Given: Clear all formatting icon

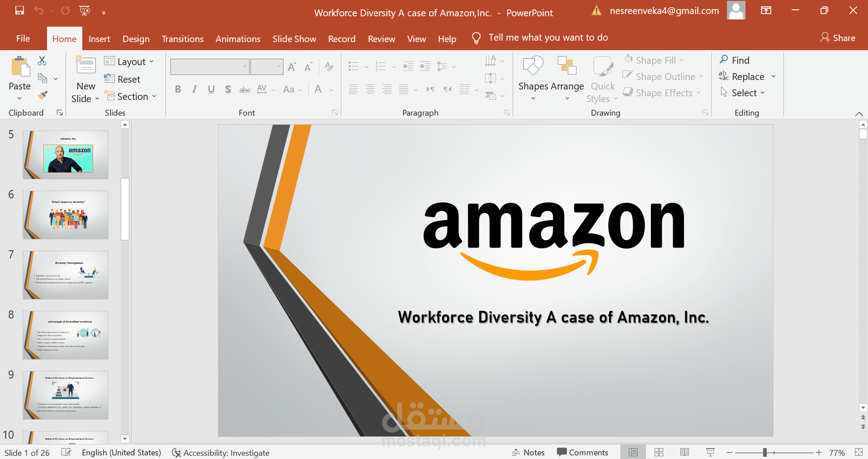Looking at the screenshot, I should click(330, 67).
